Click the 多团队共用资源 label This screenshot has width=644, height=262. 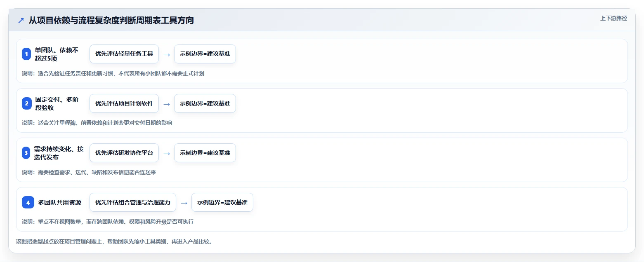pos(59,202)
